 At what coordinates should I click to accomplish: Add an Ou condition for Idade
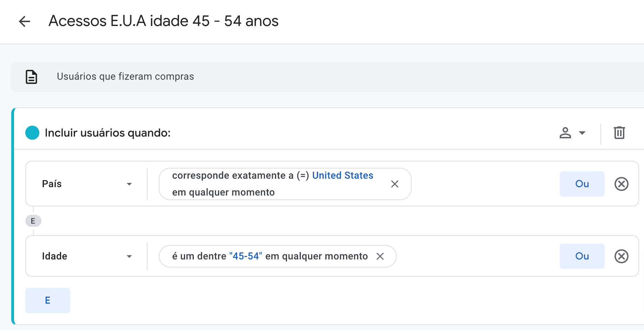[x=582, y=256]
